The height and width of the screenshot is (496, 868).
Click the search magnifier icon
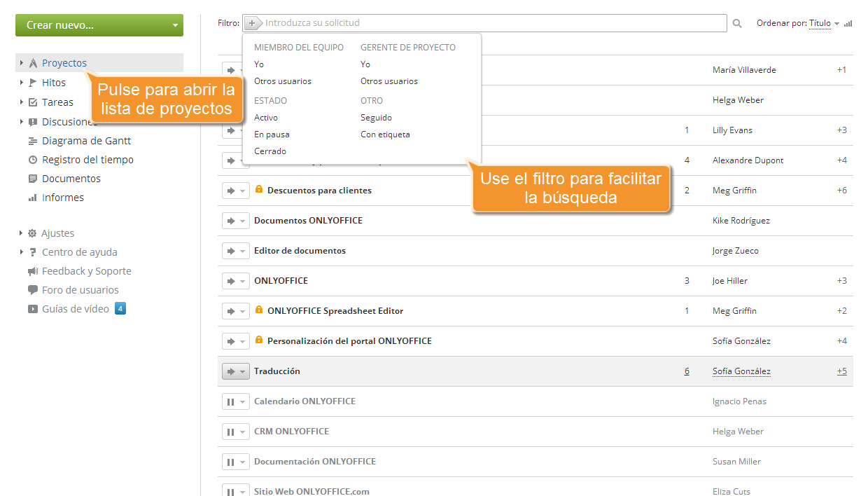737,23
